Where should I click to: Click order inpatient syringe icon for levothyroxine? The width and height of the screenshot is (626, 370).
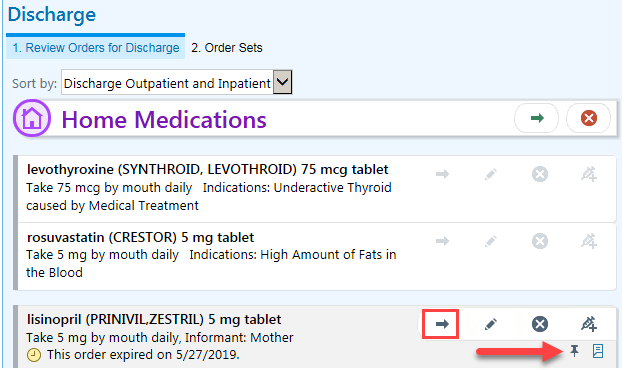point(589,174)
